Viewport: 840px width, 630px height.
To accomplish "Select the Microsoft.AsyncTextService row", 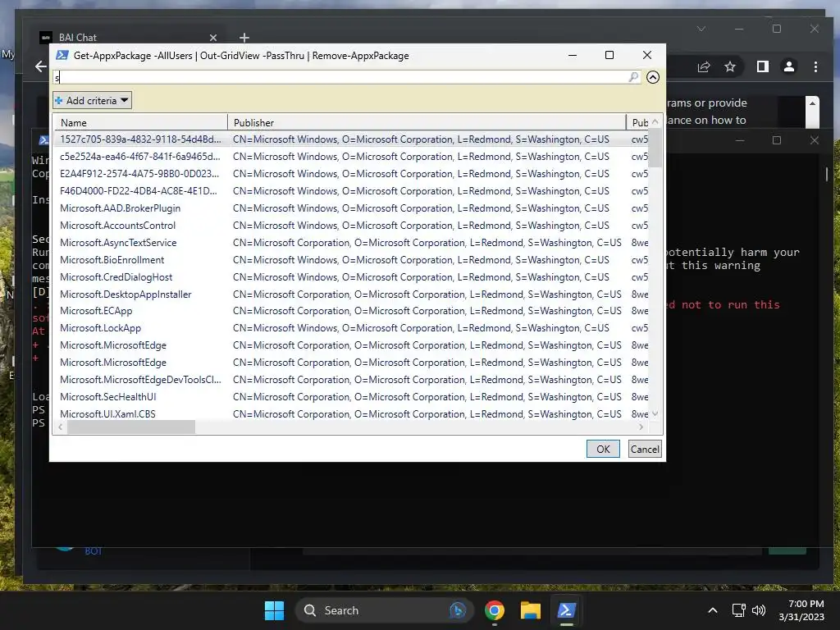I will tap(351, 243).
